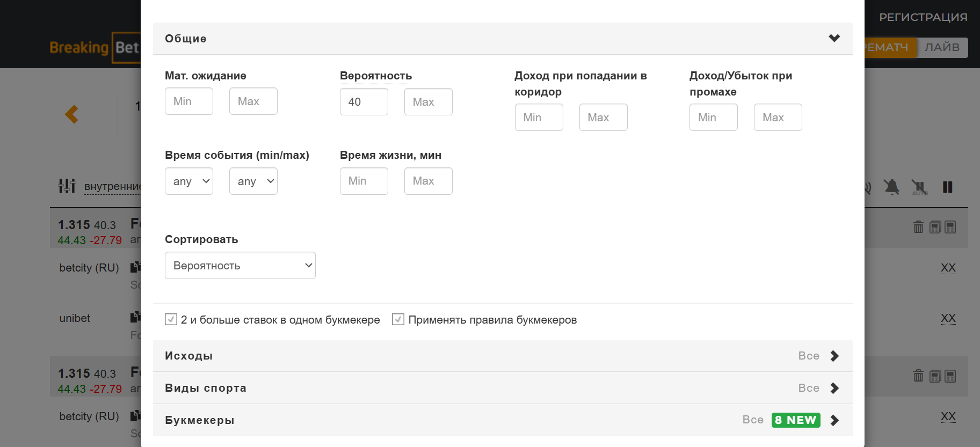Click the muted notification bell icon
The width and height of the screenshot is (980, 447).
(x=891, y=187)
